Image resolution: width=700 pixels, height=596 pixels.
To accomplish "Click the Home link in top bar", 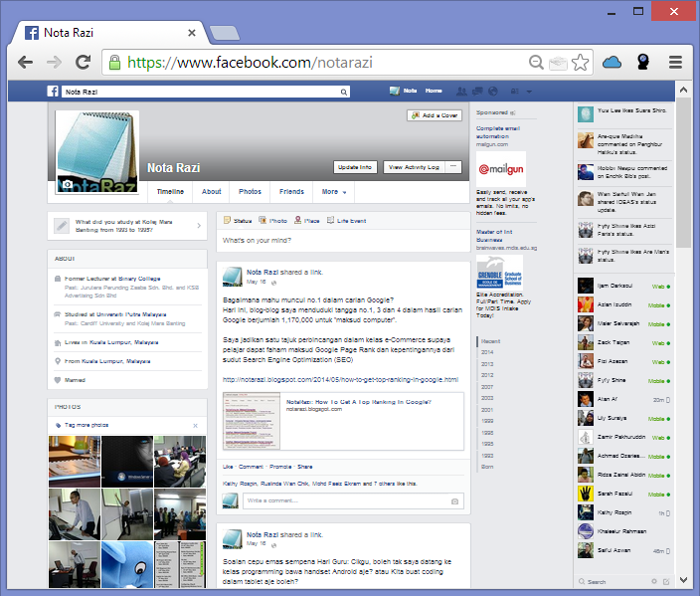I will (434, 91).
